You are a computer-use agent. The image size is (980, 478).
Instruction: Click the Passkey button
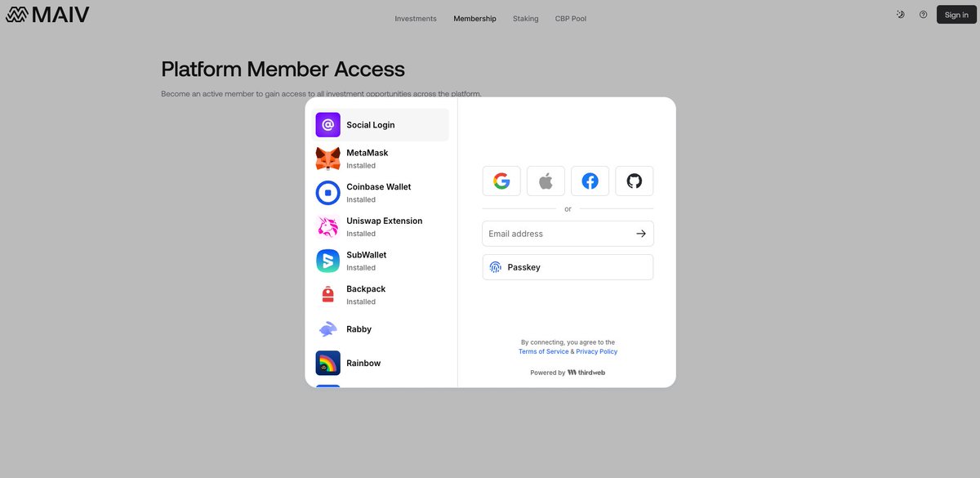(x=568, y=267)
